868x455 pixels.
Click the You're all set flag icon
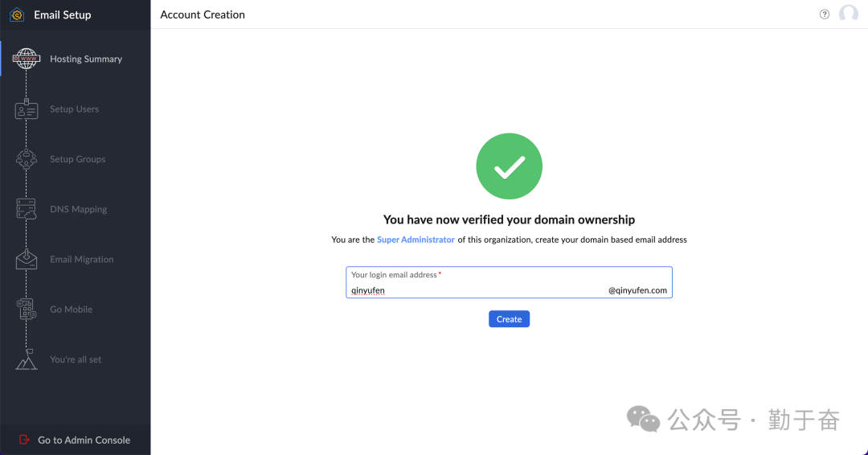click(x=27, y=359)
